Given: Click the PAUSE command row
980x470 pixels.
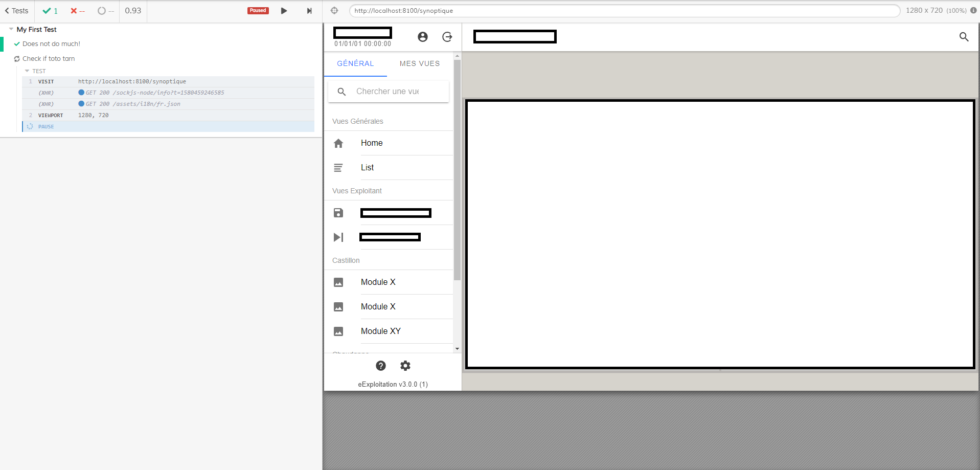Looking at the screenshot, I should [168, 127].
